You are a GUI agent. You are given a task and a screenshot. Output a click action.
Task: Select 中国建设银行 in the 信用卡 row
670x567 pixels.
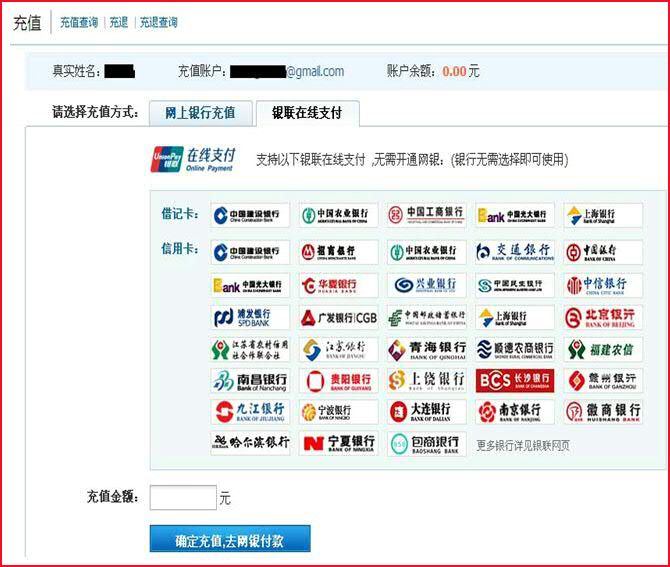coord(250,252)
